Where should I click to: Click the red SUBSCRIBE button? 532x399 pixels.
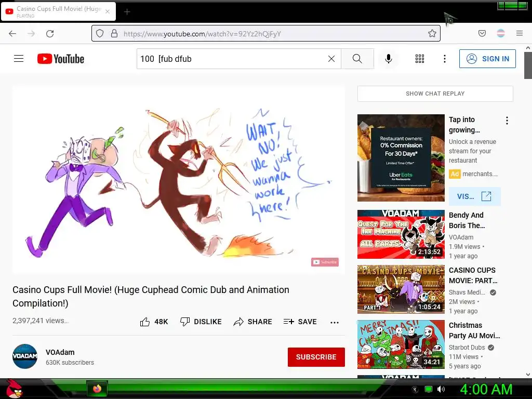coord(316,357)
